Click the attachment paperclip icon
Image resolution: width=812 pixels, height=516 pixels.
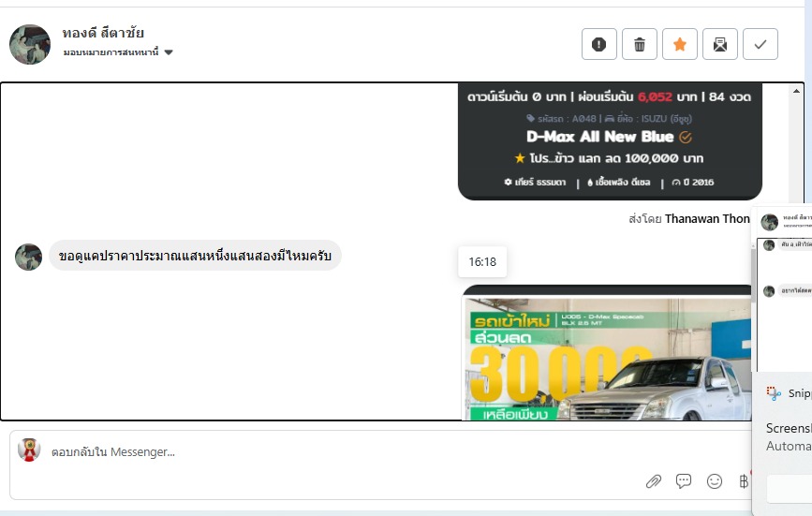click(x=654, y=481)
